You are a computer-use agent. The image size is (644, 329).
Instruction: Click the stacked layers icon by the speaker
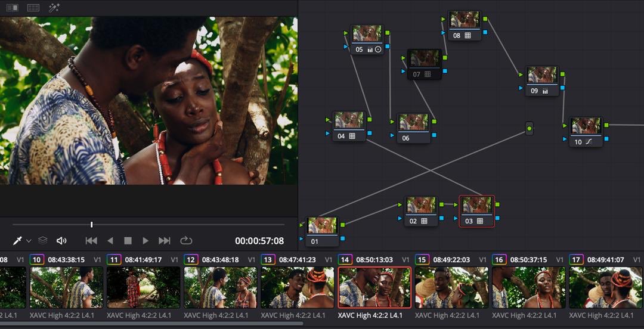[43, 241]
